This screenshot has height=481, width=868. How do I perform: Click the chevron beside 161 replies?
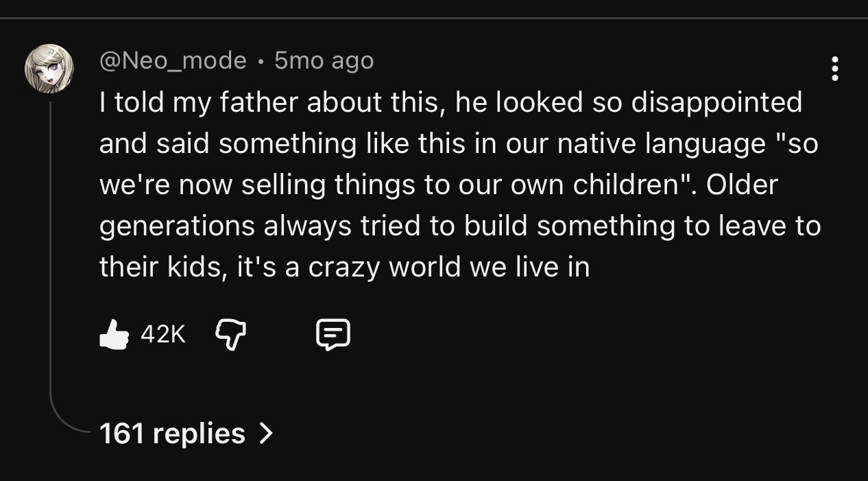pos(266,433)
